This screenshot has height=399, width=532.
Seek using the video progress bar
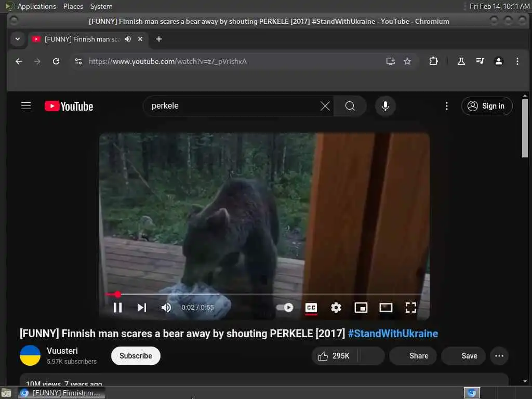(x=264, y=294)
